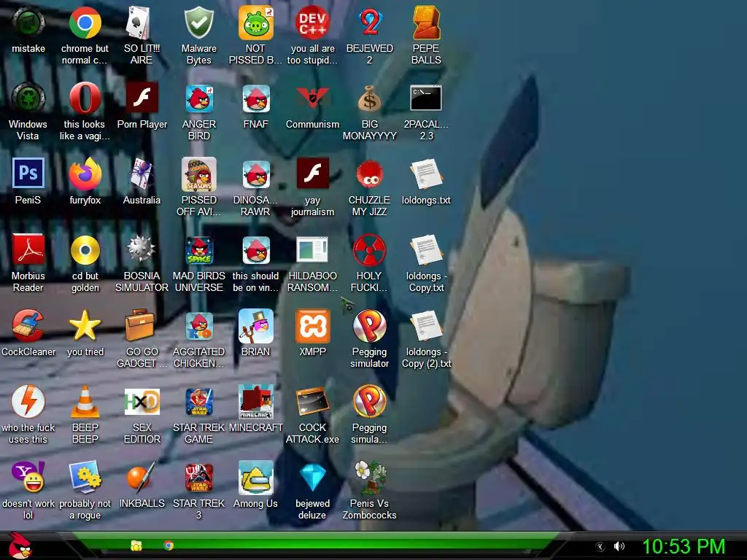Launch the Photoshop 'Ps' icon
The image size is (747, 560).
click(28, 174)
